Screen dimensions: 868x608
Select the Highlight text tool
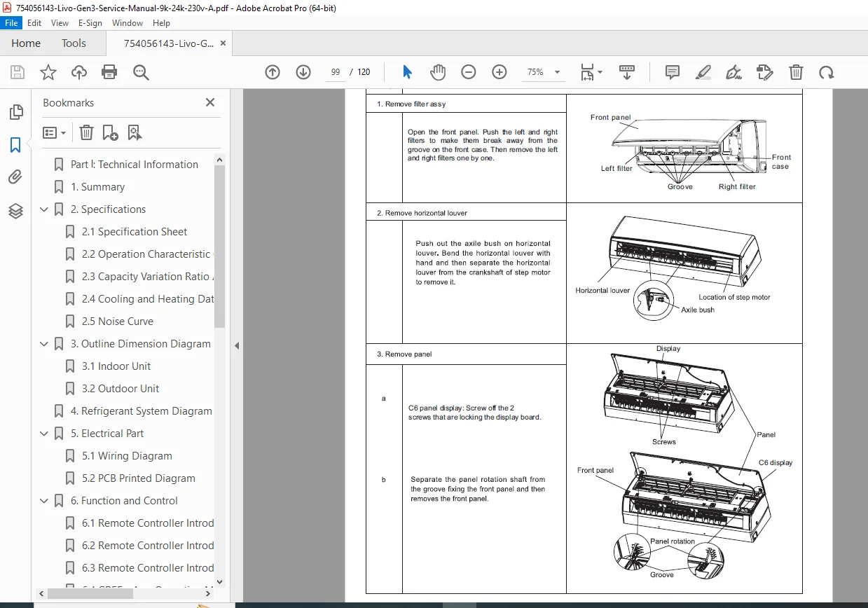tap(703, 72)
